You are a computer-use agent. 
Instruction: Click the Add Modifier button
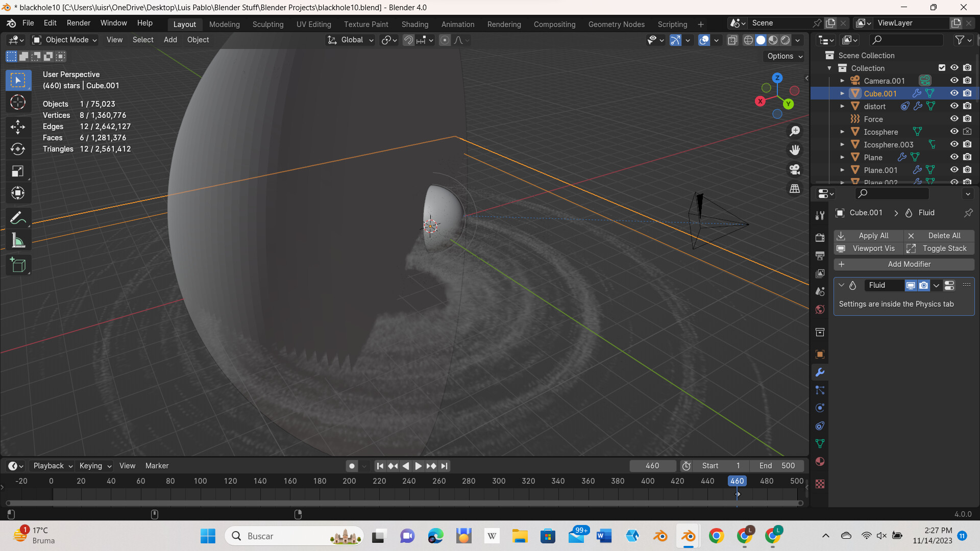(904, 264)
